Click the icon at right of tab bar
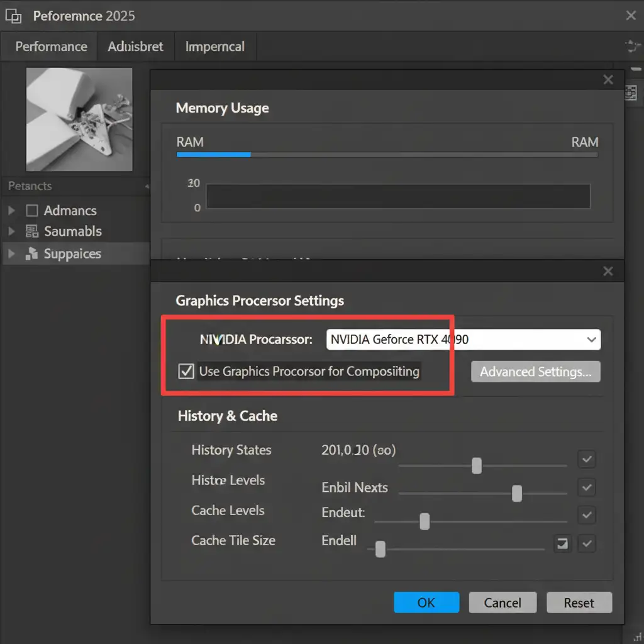Screen dimensions: 644x644 tap(632, 47)
